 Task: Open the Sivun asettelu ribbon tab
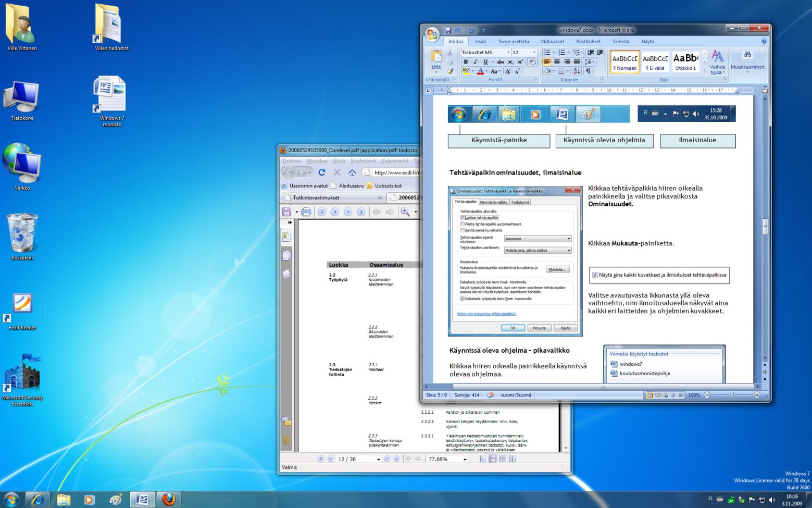tap(514, 42)
